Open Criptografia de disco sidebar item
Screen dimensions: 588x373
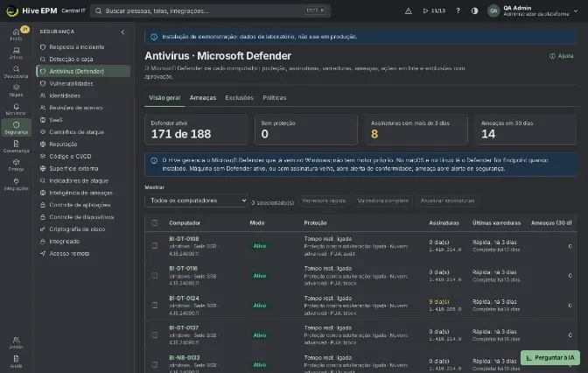coord(83,229)
